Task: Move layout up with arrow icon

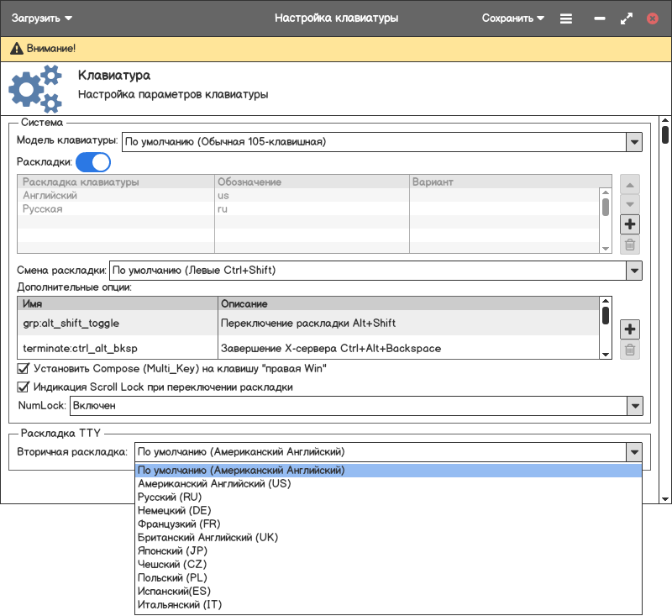Action: click(630, 184)
